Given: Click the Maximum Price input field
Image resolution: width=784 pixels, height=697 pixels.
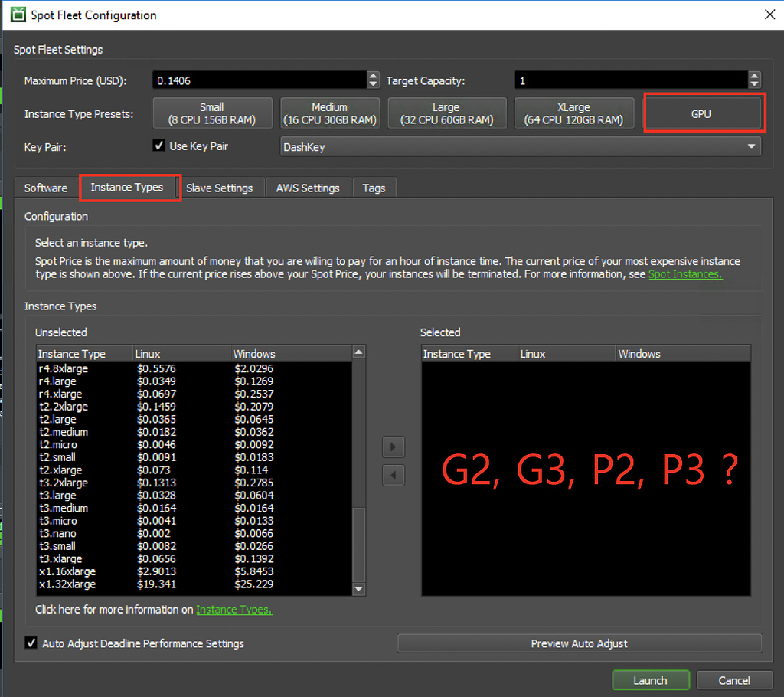Looking at the screenshot, I should tap(259, 80).
